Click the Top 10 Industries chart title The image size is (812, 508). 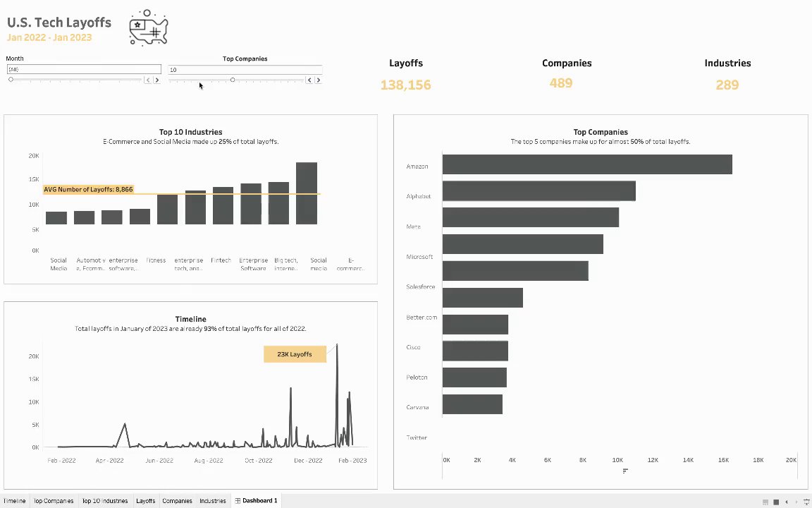click(190, 132)
